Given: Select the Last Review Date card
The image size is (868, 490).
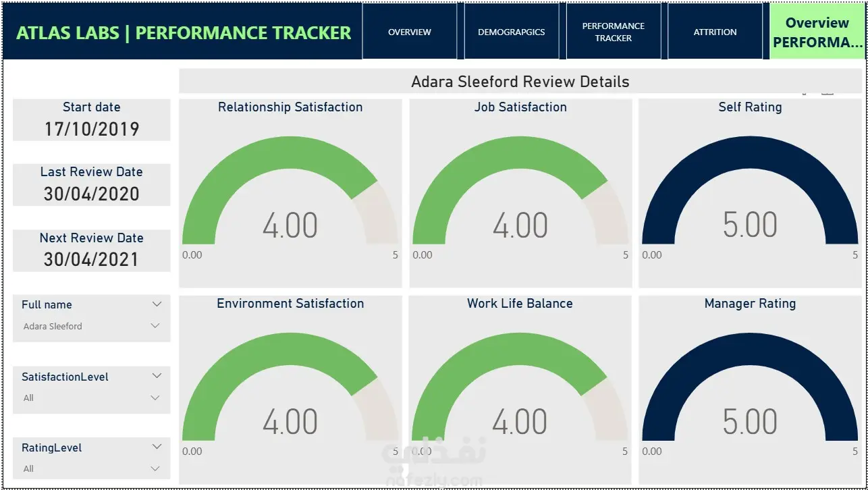Looking at the screenshot, I should tap(92, 184).
